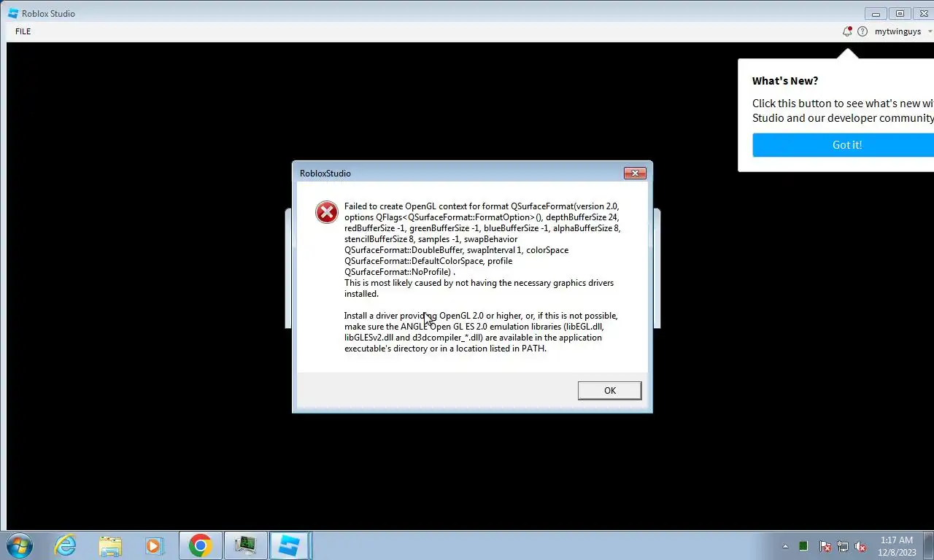Click the Roblox Studio title bar logo
934x560 pixels.
tap(13, 13)
